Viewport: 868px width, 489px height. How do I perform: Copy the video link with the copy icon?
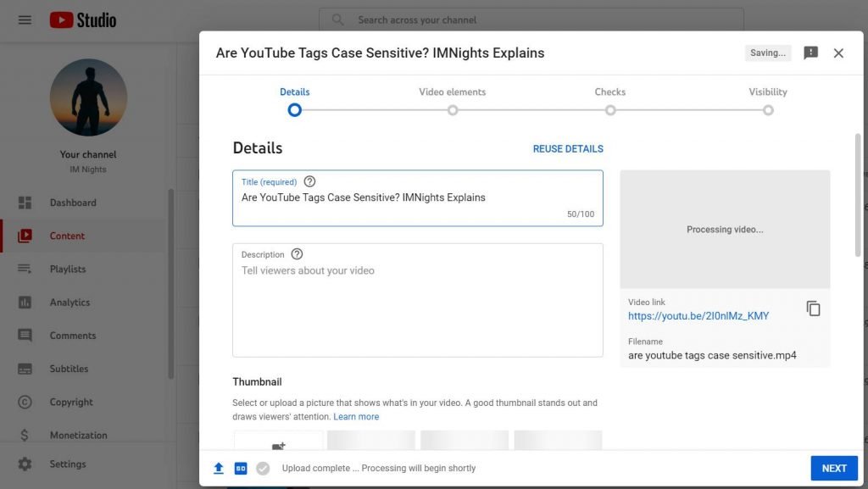813,308
